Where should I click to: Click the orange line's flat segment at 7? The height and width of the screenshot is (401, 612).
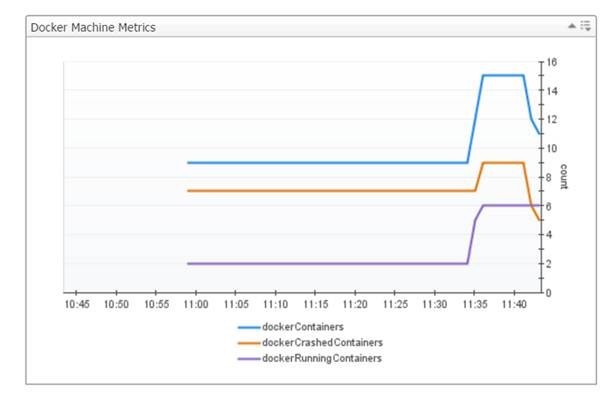pyautogui.click(x=331, y=191)
